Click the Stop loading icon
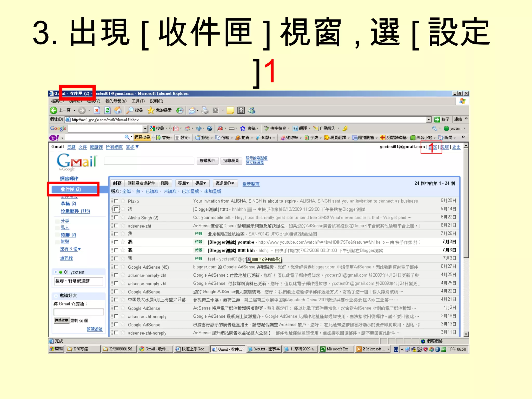Viewport: 532px width, 399px height. click(97, 110)
